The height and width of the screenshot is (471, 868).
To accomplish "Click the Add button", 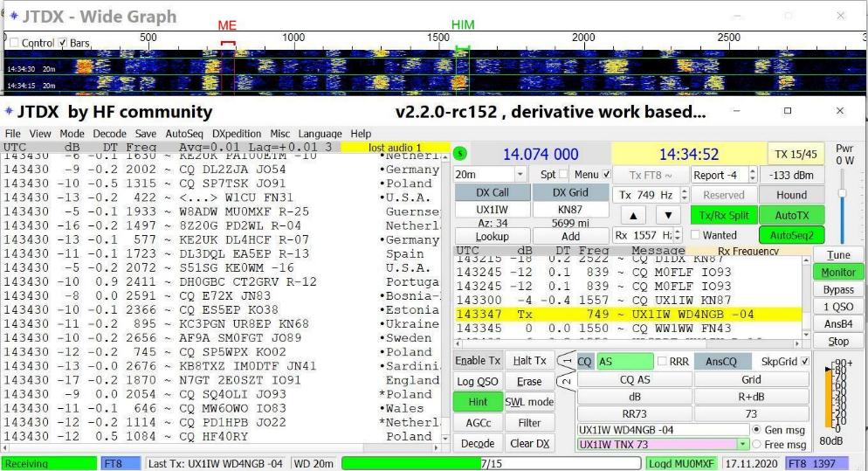I will pos(570,237).
